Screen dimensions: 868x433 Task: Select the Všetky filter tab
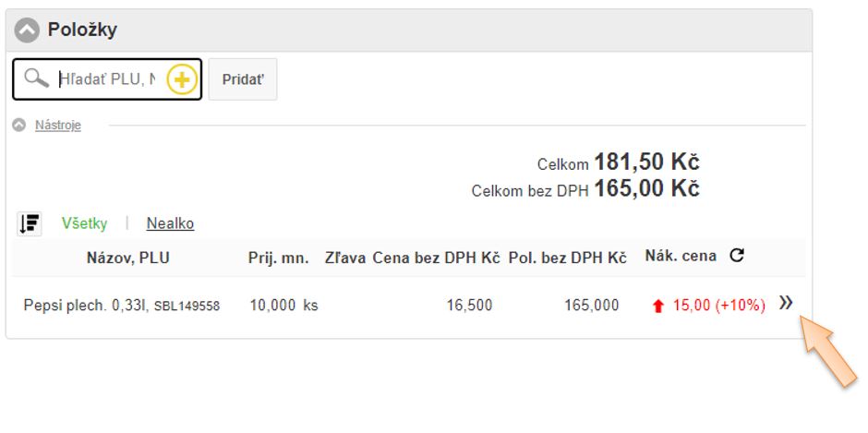tap(84, 223)
